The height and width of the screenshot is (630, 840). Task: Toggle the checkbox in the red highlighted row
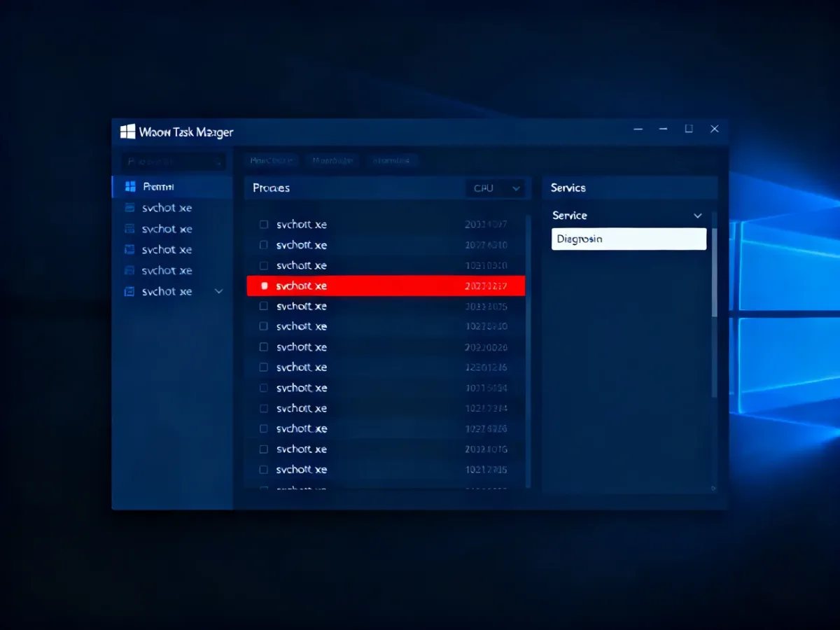pos(264,286)
